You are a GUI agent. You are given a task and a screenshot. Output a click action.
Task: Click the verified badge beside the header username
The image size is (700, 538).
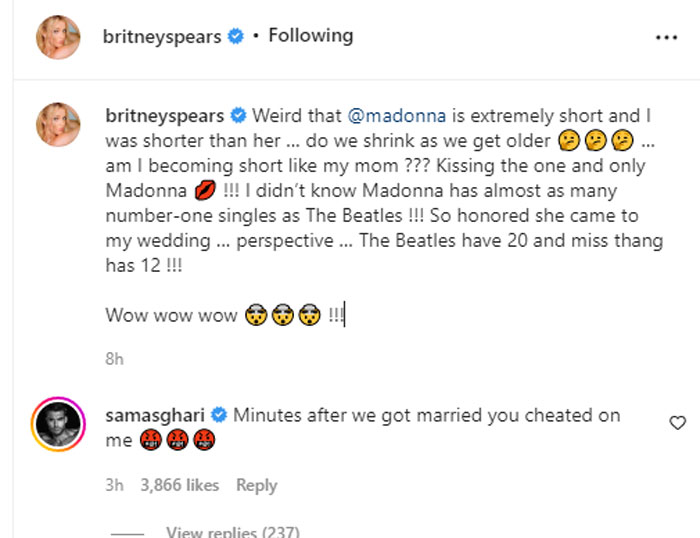(x=235, y=37)
